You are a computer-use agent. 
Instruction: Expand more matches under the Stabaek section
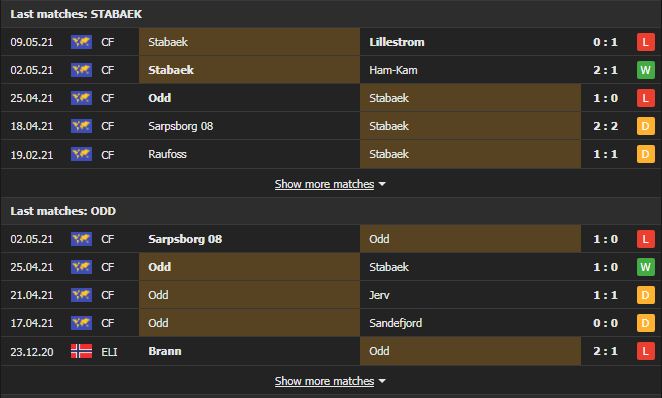[x=324, y=184]
